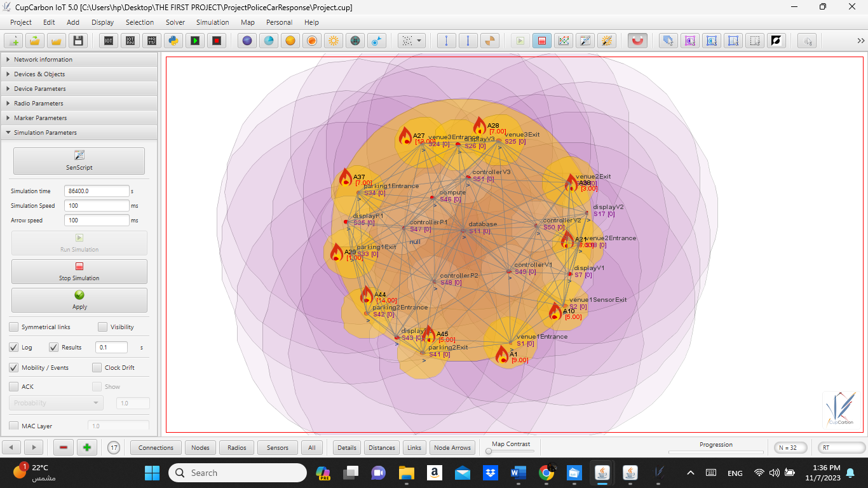Enable the ACK checkbox
The width and height of the screenshot is (868, 488).
pyautogui.click(x=13, y=386)
